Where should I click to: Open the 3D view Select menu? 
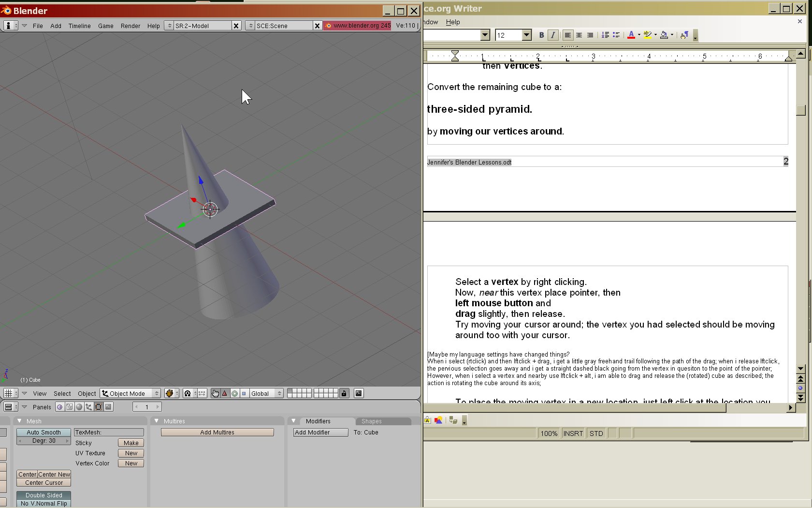pos(62,394)
